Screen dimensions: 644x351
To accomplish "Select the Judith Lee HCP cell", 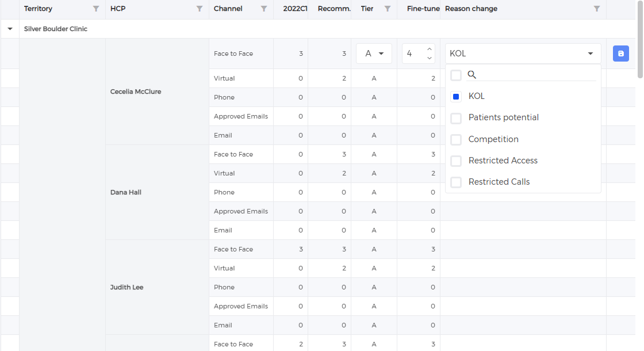I will (158, 287).
